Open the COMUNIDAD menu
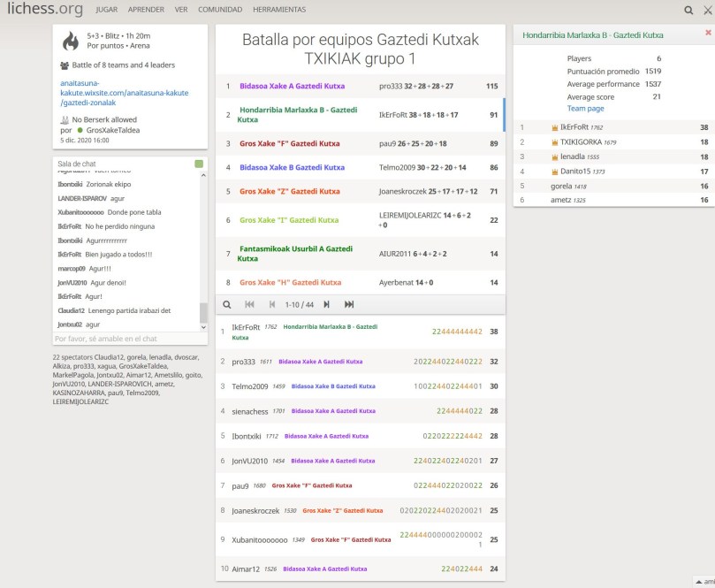Screen dimensions: 715x588 point(220,10)
